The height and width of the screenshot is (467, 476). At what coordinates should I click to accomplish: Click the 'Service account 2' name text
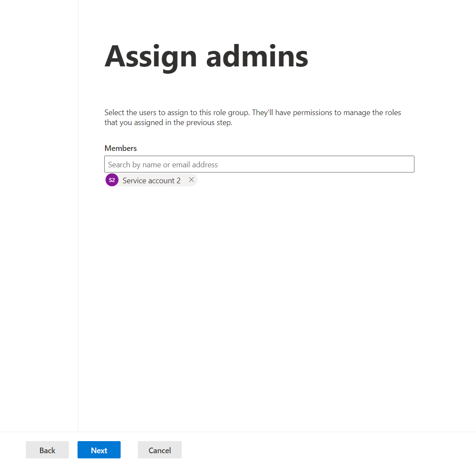tap(152, 181)
